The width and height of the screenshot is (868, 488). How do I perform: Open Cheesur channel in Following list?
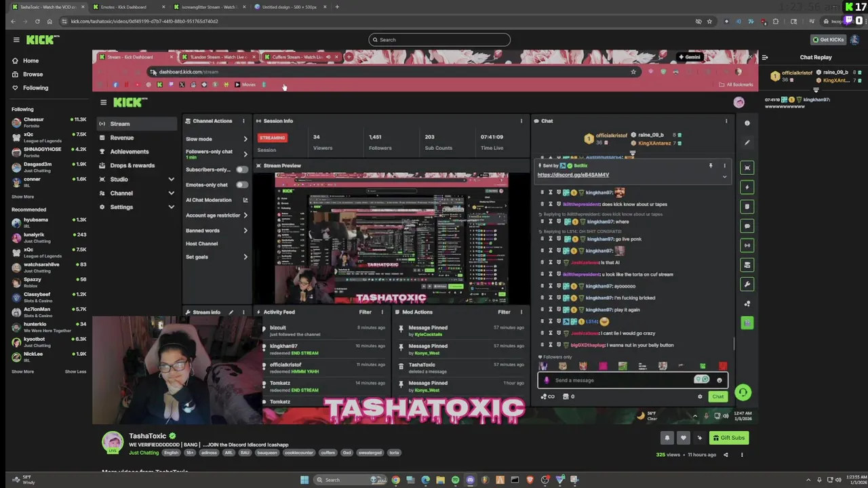click(49, 122)
